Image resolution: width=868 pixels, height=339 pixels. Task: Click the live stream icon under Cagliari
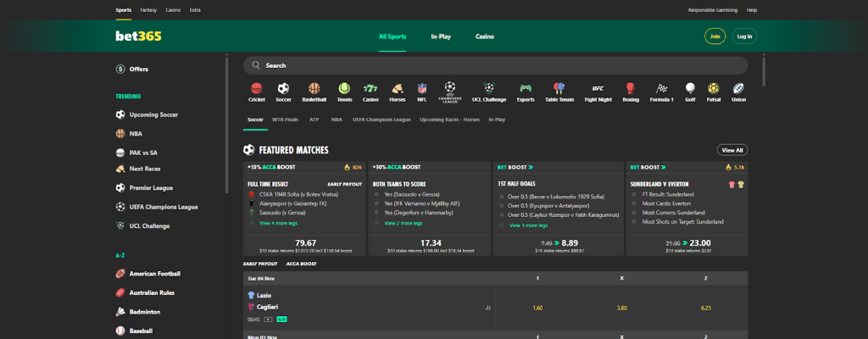269,319
